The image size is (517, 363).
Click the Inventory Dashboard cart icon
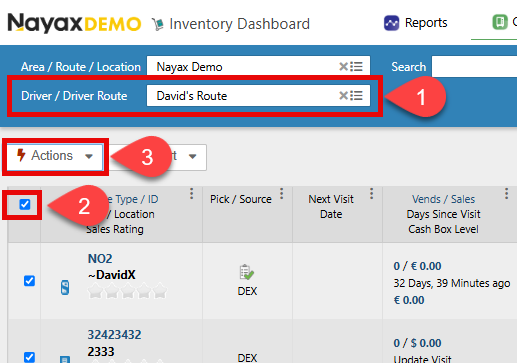(158, 24)
